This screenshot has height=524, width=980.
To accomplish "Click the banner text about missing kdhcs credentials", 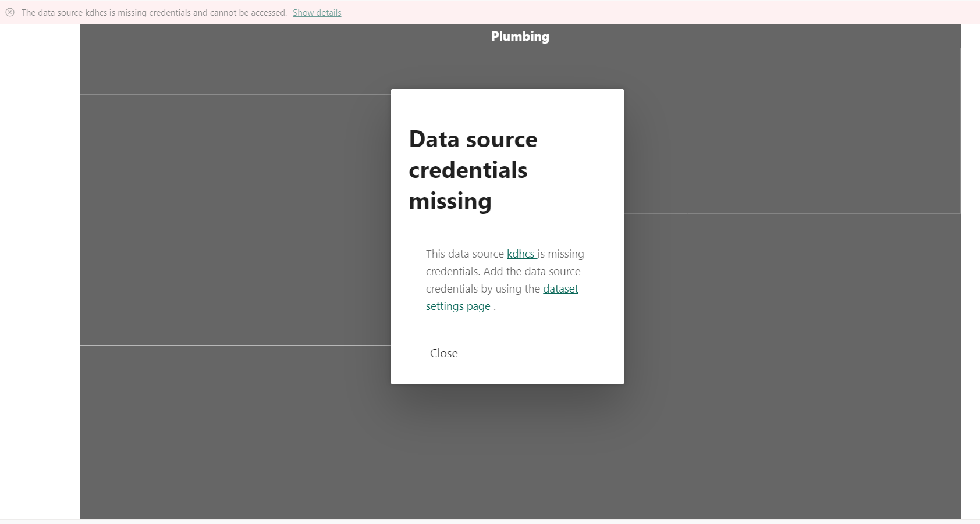I will (154, 13).
